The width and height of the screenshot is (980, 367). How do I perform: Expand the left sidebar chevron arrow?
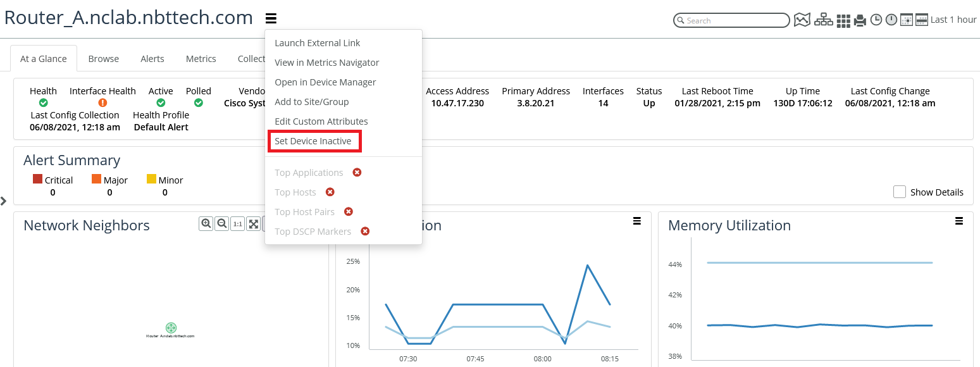point(4,201)
